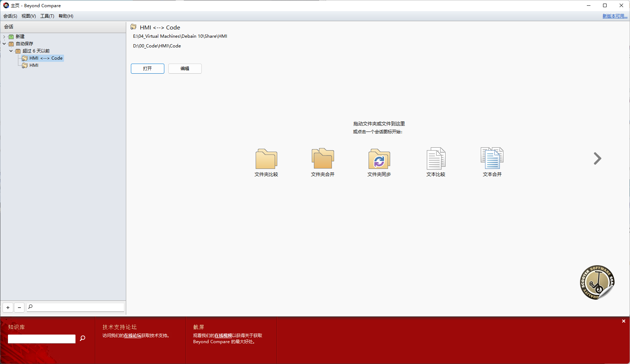Screen dimensions: 630x364
Task: Launch the 文件夹合并 folder merge icon
Action: pos(323,158)
